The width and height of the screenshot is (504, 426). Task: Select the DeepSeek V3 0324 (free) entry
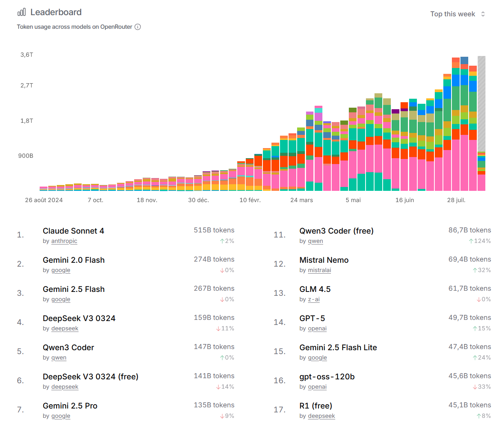[91, 377]
